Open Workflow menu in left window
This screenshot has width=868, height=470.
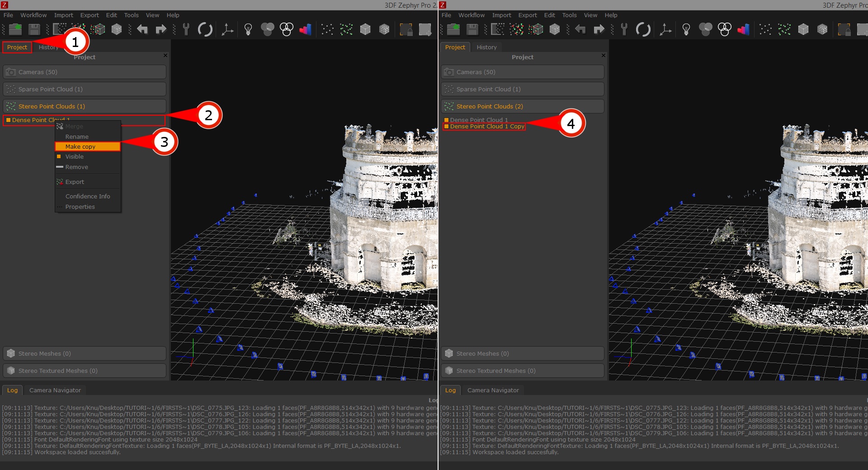coord(33,15)
